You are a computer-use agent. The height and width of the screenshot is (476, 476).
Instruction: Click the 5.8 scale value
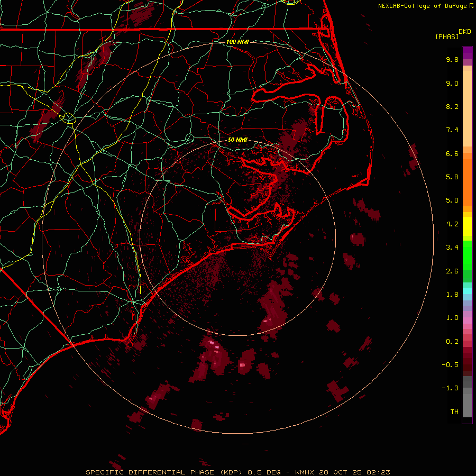[452, 177]
